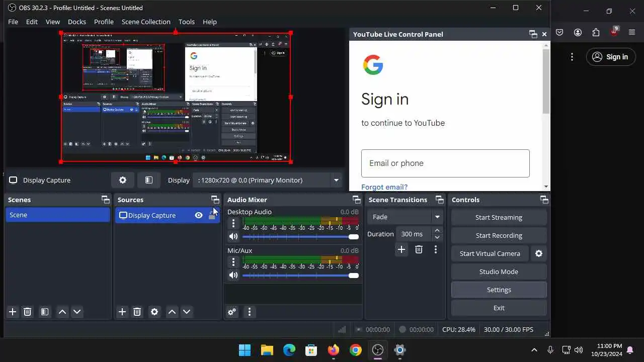The width and height of the screenshot is (644, 362).
Task: Move scene down with arrow
Action: [77, 312]
